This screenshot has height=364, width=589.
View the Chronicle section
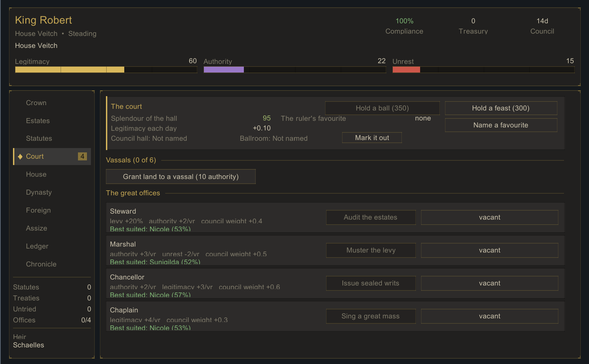[52, 264]
